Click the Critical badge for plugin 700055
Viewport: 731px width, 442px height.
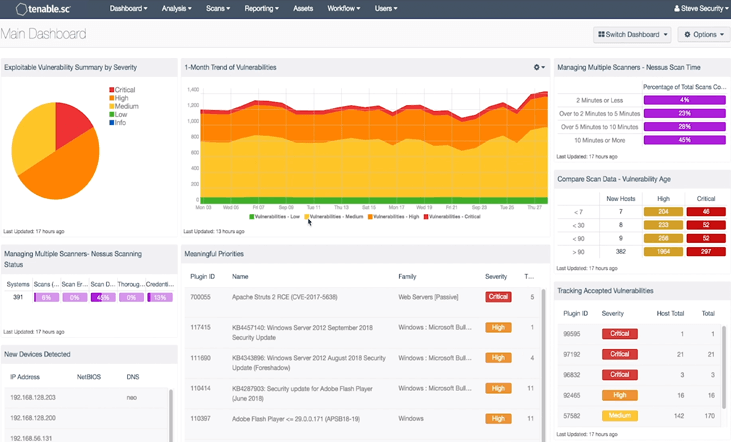(x=498, y=297)
